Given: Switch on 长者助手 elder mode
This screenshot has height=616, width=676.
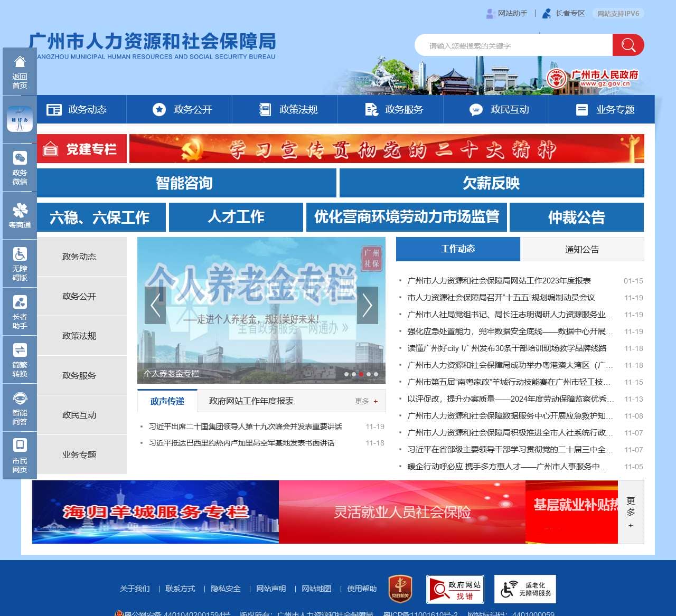Looking at the screenshot, I should click(20, 310).
